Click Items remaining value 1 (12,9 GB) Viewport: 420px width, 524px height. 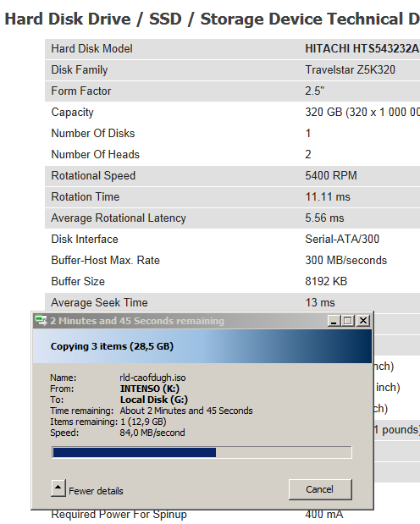click(x=143, y=422)
